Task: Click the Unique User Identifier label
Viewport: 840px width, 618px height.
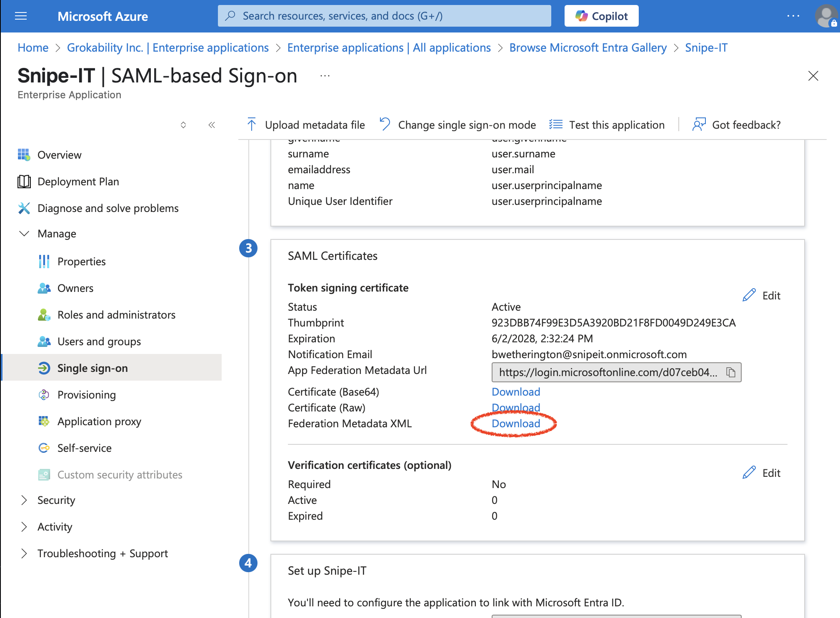Action: pos(340,201)
